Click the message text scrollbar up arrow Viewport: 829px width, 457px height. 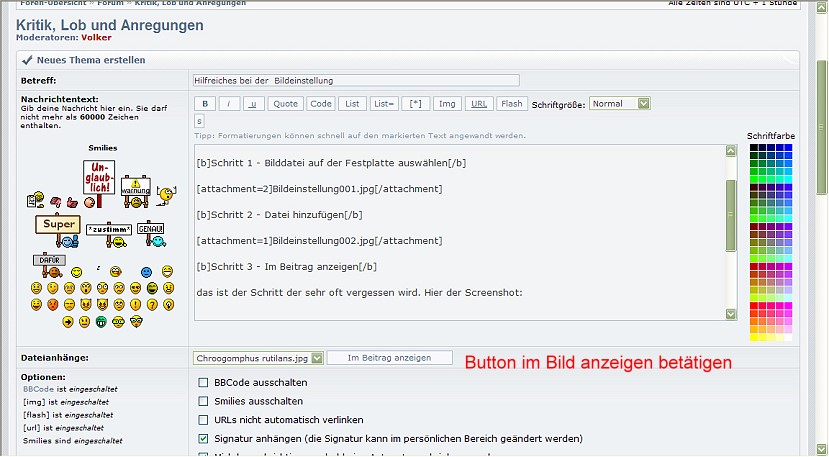pyautogui.click(x=731, y=151)
